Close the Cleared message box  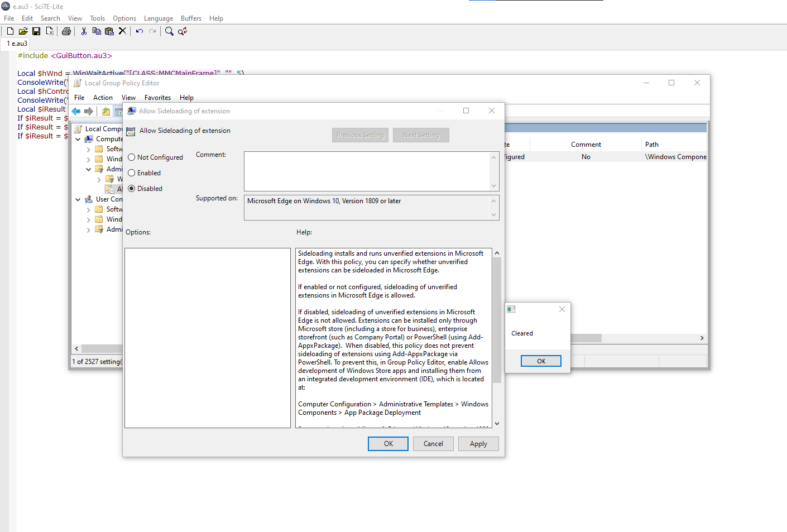pyautogui.click(x=562, y=309)
